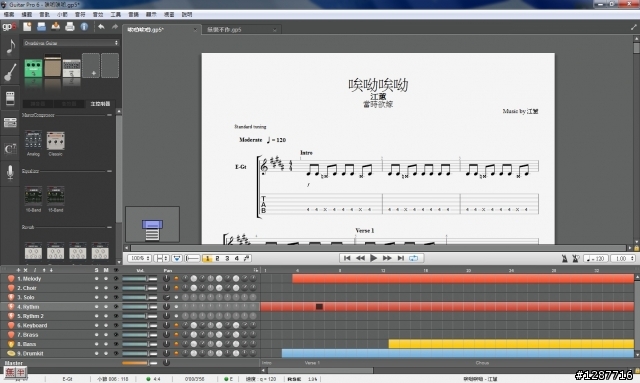The height and width of the screenshot is (383, 640).
Task: Click the undo arrow icon
Action: pos(101,27)
